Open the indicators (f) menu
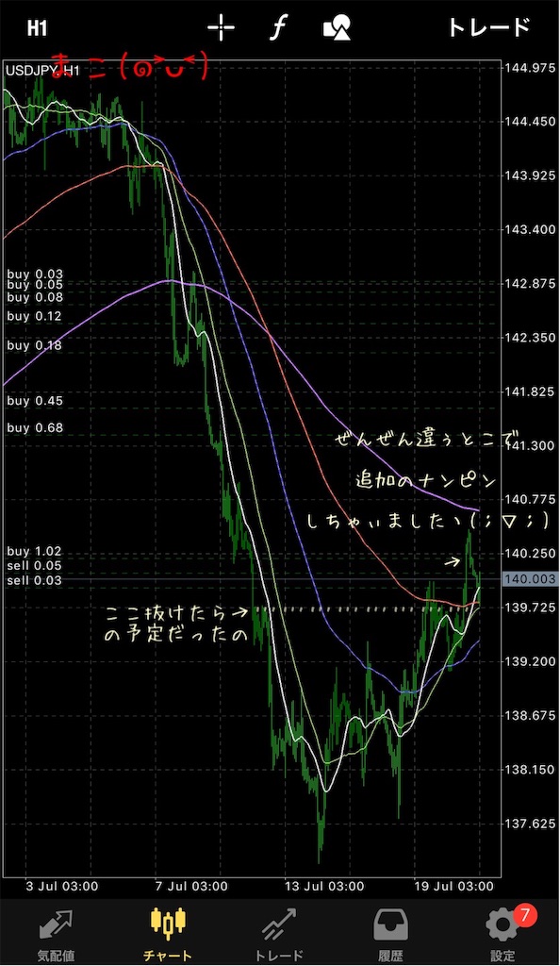This screenshot has height=966, width=560. tap(279, 27)
